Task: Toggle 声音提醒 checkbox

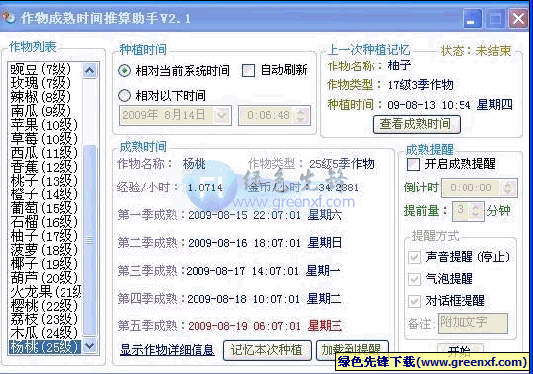Action: pos(414,257)
